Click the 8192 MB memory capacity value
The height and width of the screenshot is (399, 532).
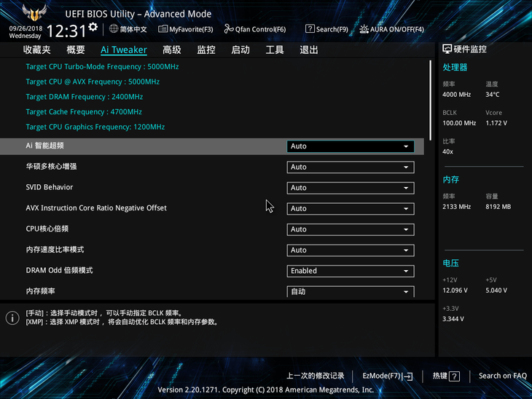[x=498, y=207]
